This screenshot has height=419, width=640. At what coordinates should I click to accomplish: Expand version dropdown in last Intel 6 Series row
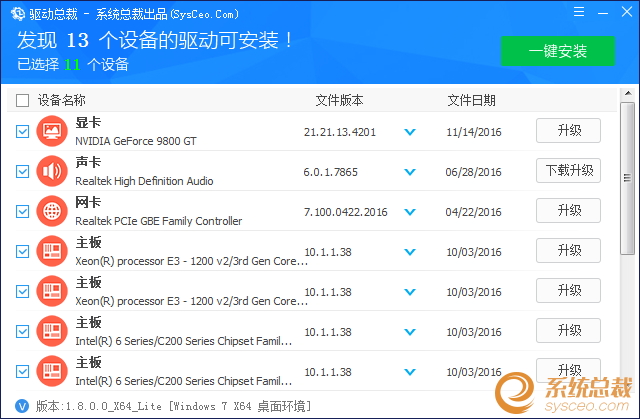(410, 372)
